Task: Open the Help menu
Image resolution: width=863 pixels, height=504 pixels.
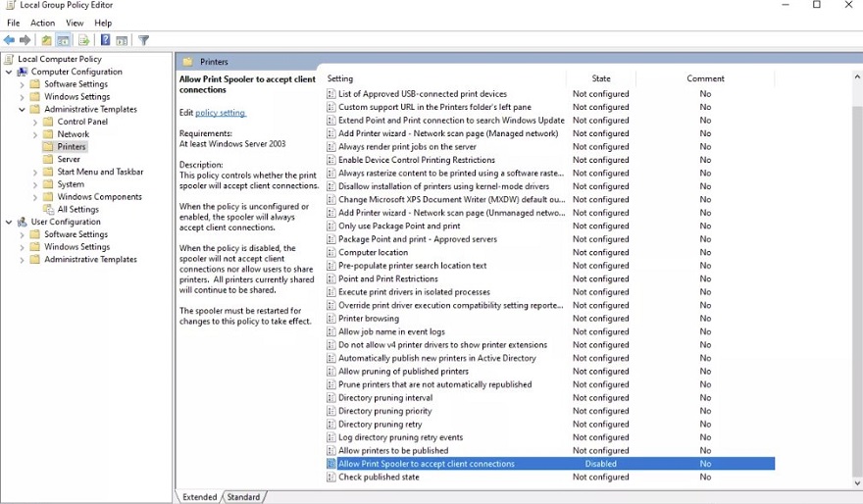Action: click(x=103, y=23)
